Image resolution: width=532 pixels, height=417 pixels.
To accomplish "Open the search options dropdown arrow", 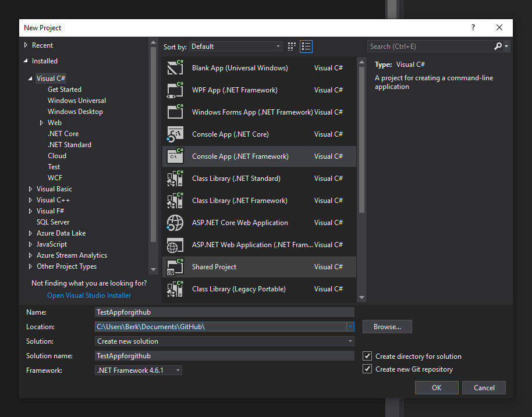I will [x=506, y=46].
